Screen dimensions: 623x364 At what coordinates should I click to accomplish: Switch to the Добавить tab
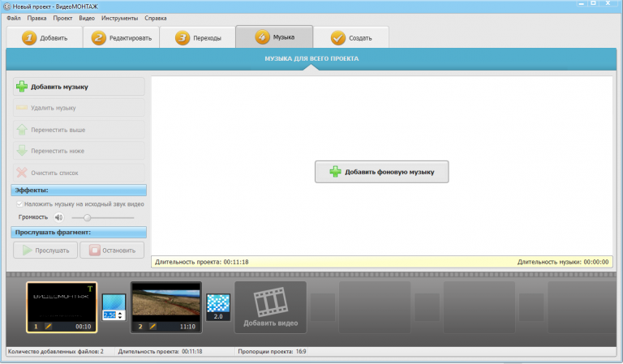[x=45, y=38]
